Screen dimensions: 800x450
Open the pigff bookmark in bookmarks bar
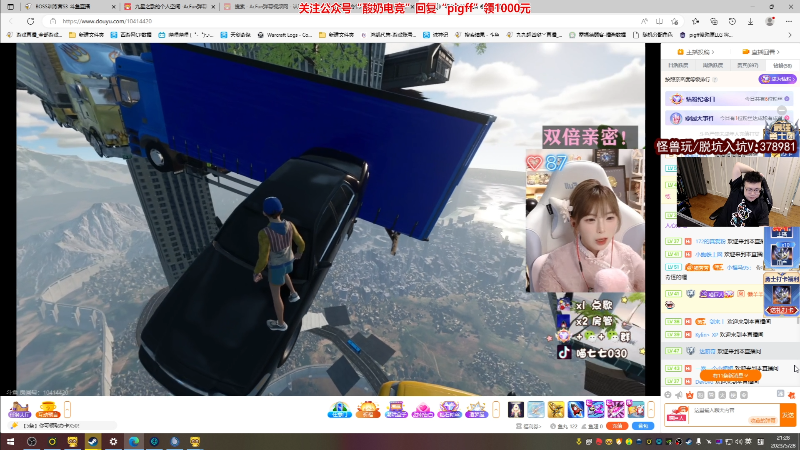(707, 35)
